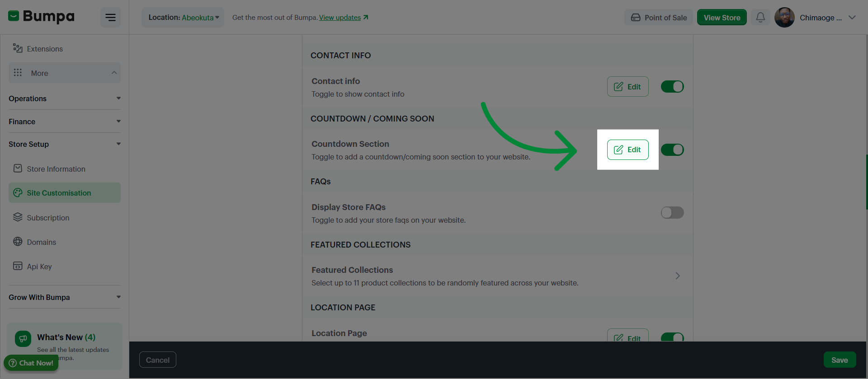Click the Point of Sale button
The image size is (868, 379).
point(659,18)
